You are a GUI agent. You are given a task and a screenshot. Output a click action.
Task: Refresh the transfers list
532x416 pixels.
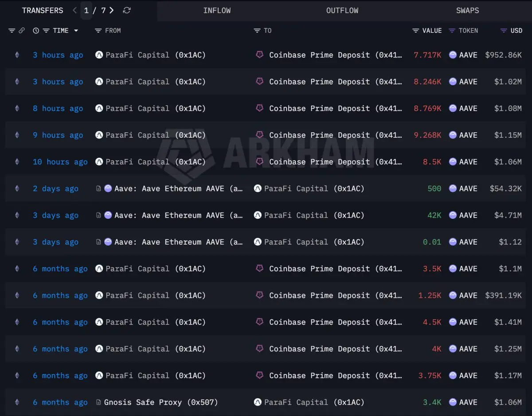point(127,10)
